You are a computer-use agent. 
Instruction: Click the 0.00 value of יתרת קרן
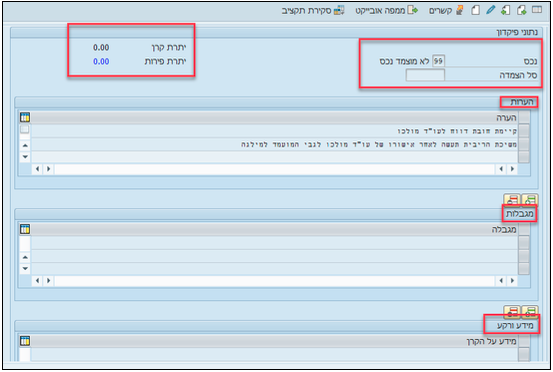[x=101, y=47]
